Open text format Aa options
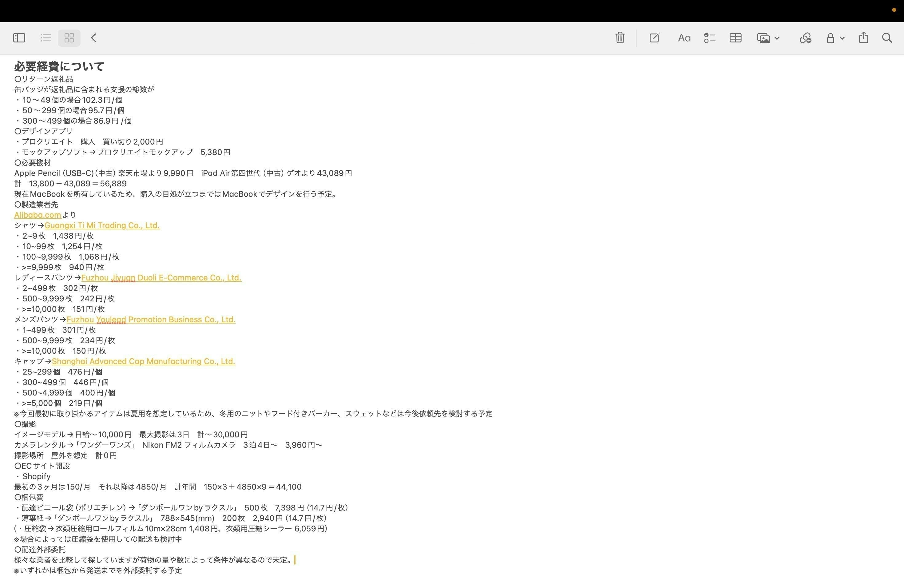This screenshot has height=588, width=904. pyautogui.click(x=684, y=38)
